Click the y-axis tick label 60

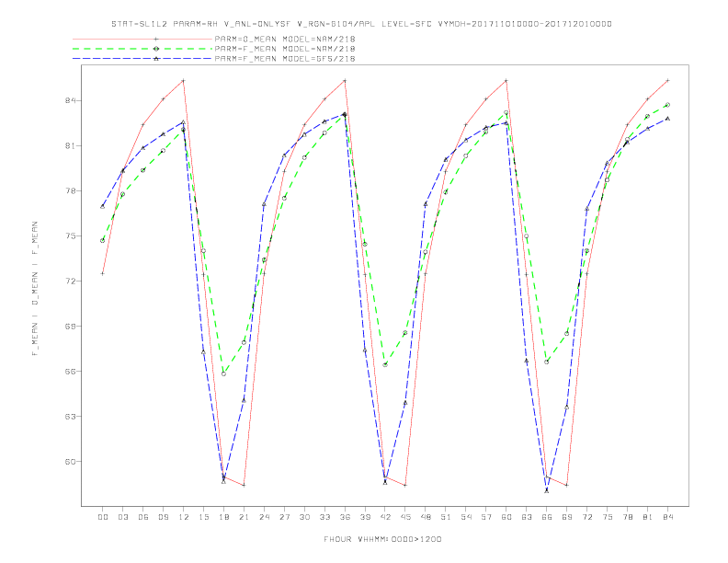(70, 461)
